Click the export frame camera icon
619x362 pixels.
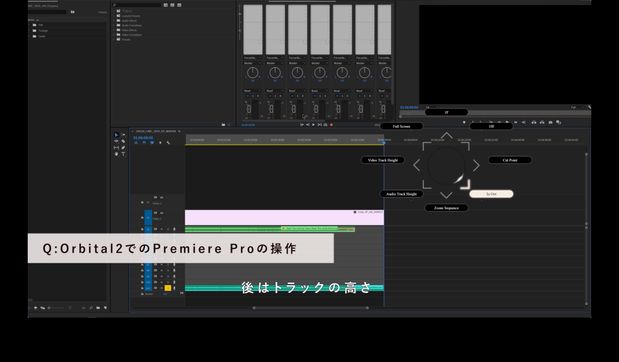tap(550, 122)
